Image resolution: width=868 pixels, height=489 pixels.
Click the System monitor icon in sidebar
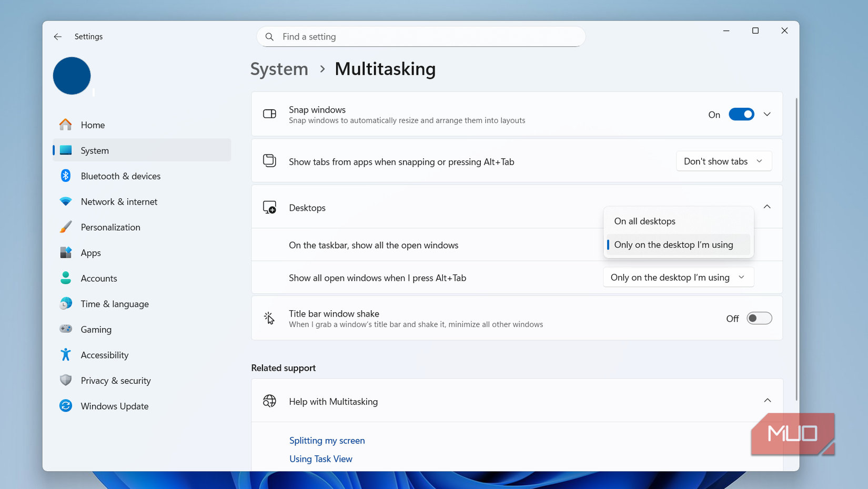coord(66,150)
